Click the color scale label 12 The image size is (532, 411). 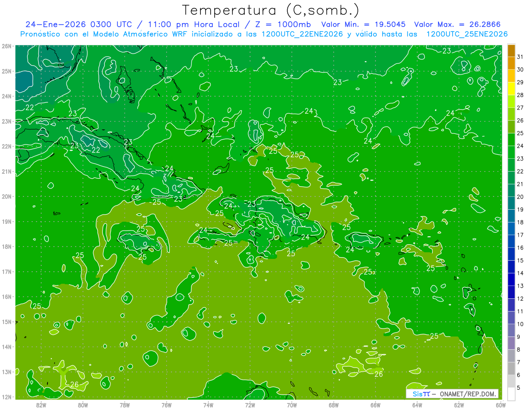520,298
